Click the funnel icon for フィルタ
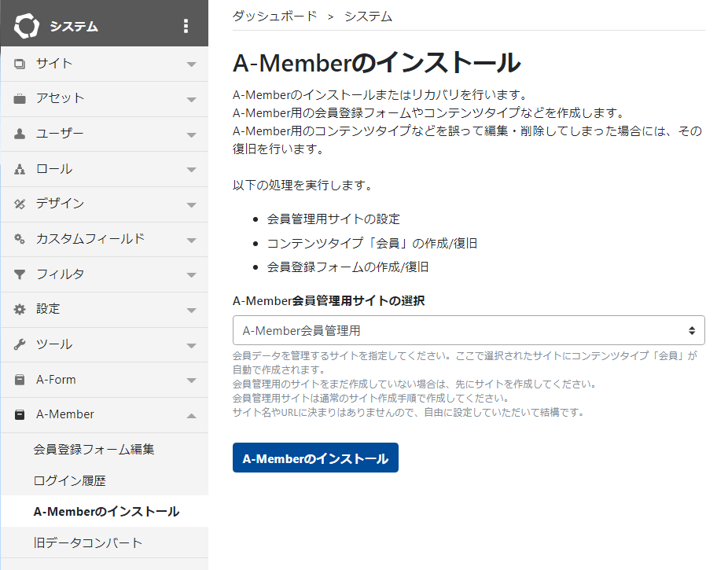The image size is (728, 570). tap(20, 274)
